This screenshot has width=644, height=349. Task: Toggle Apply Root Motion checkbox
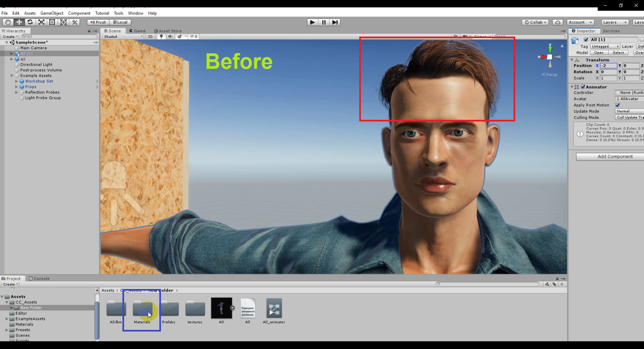[618, 105]
